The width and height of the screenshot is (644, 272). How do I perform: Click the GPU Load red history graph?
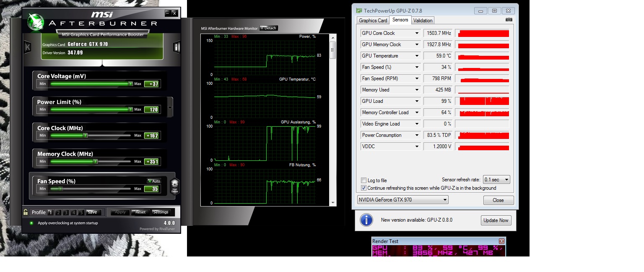[482, 101]
